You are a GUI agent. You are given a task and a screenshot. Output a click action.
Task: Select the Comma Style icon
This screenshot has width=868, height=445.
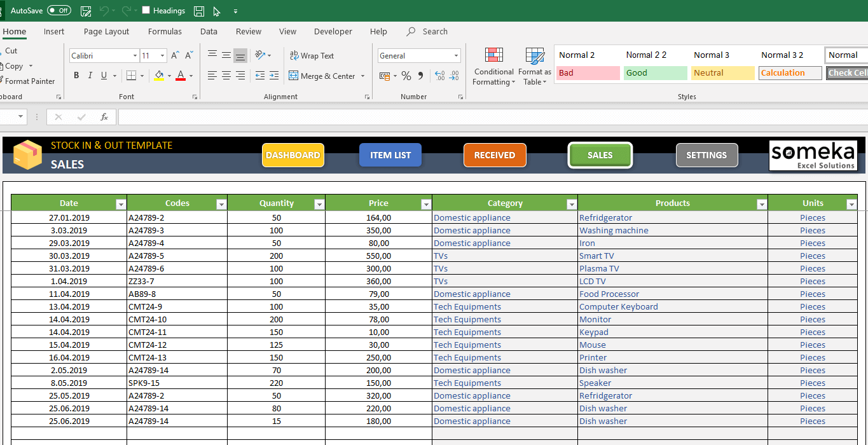pyautogui.click(x=419, y=76)
